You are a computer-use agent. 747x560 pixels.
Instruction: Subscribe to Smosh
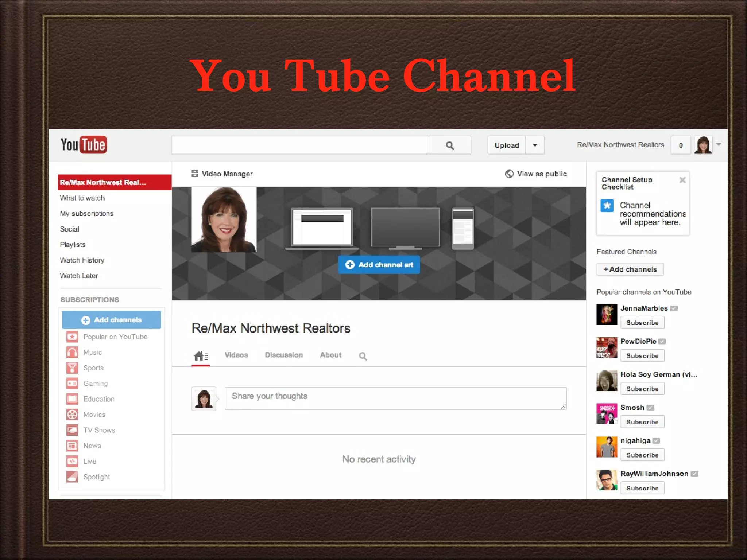click(x=642, y=422)
